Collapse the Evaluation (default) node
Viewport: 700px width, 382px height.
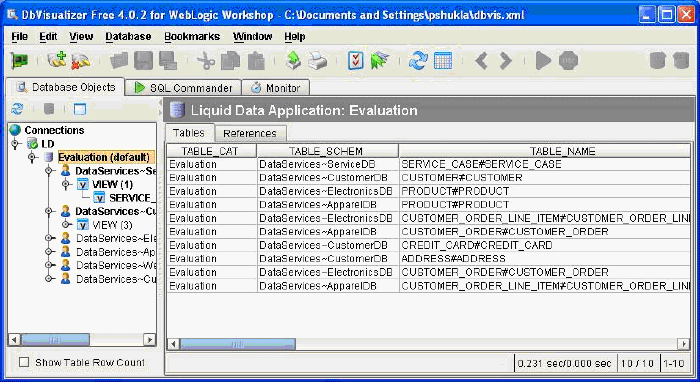32,157
